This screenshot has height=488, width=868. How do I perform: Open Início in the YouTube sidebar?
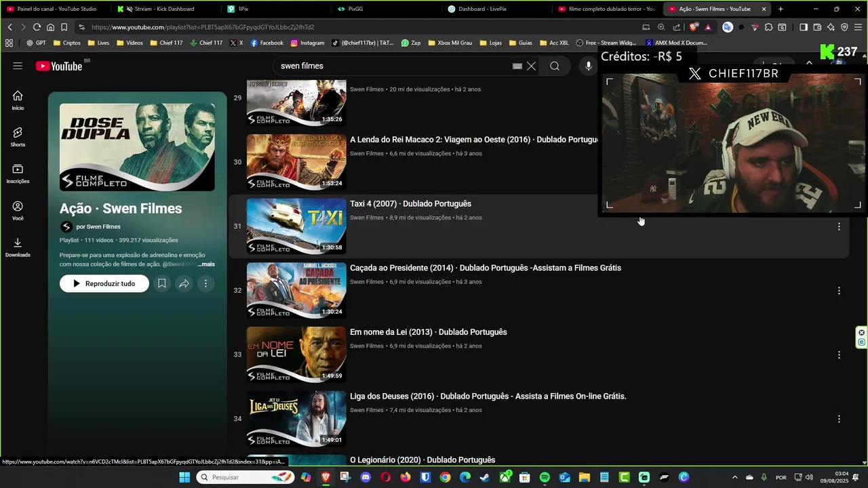coord(18,100)
